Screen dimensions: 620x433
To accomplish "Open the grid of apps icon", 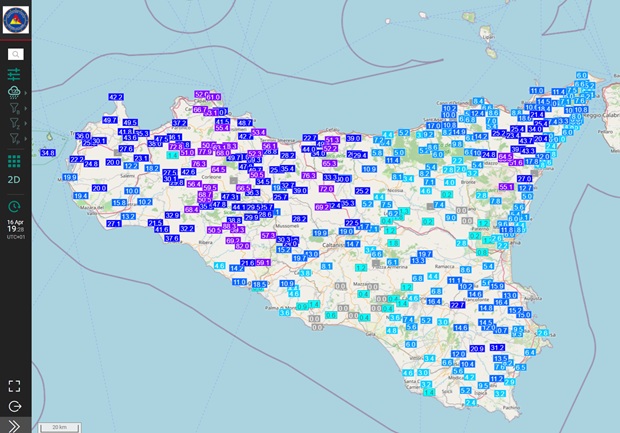I will click(15, 160).
